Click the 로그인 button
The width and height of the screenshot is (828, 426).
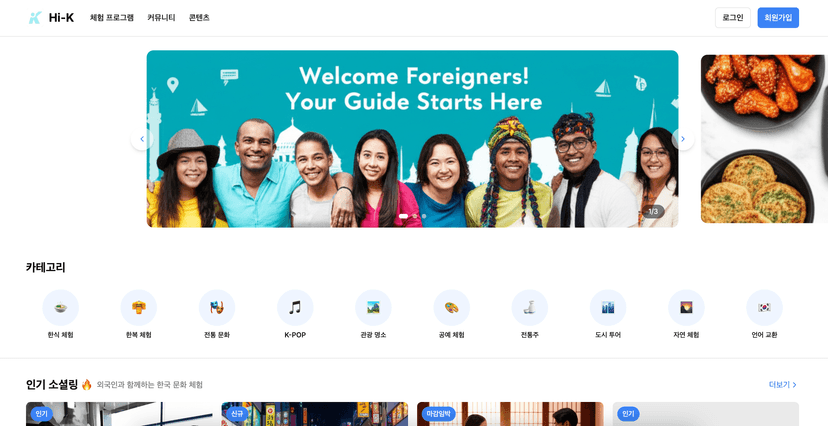click(x=732, y=17)
